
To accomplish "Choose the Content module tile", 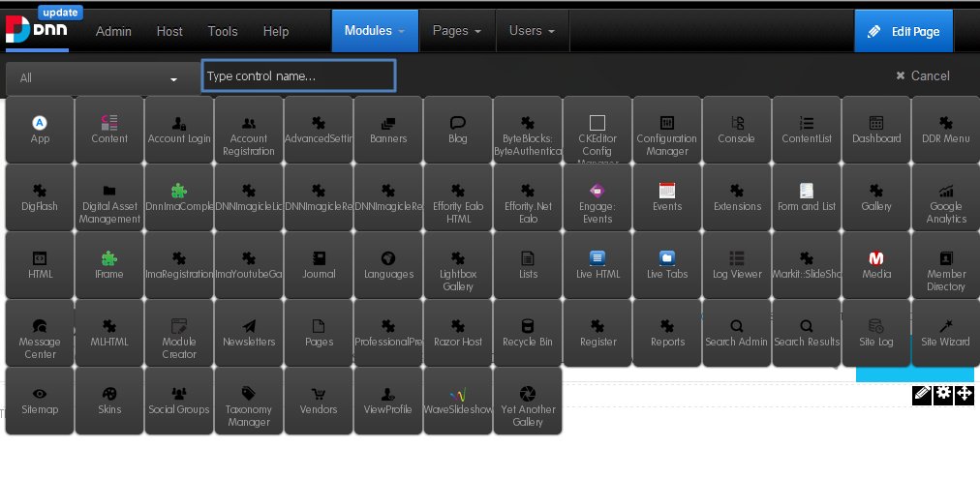I will click(109, 130).
